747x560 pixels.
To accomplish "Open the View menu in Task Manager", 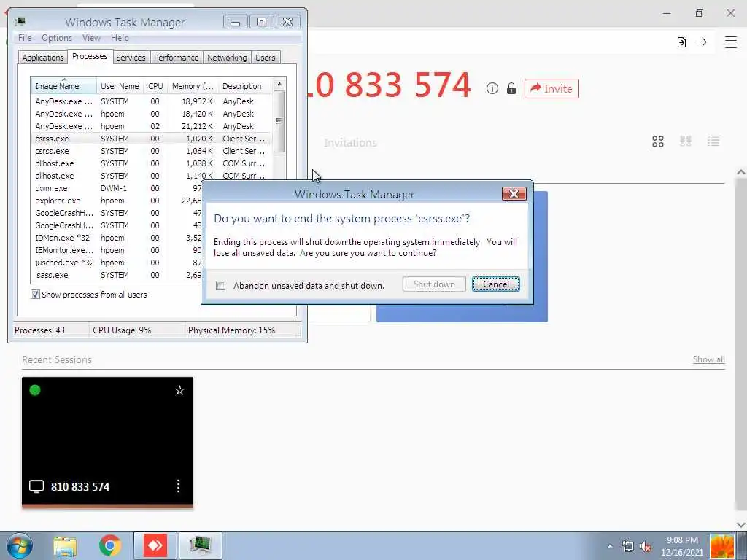I will pyautogui.click(x=91, y=38).
